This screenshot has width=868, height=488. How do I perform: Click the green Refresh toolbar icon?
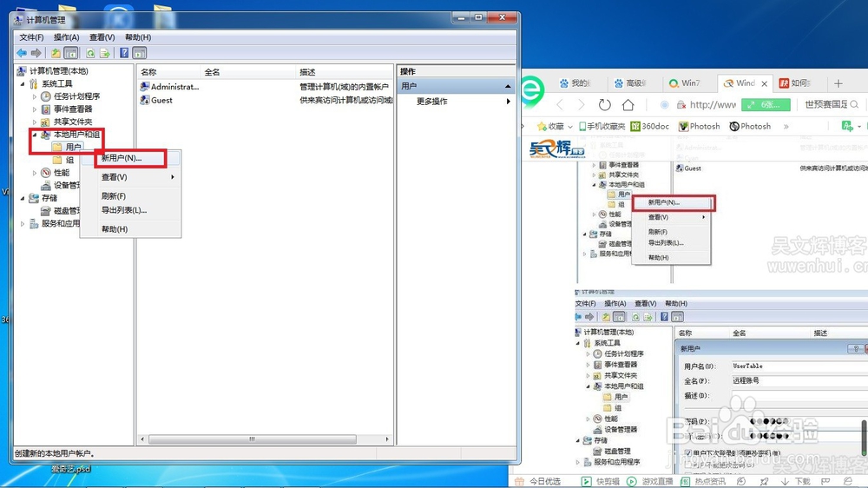90,53
